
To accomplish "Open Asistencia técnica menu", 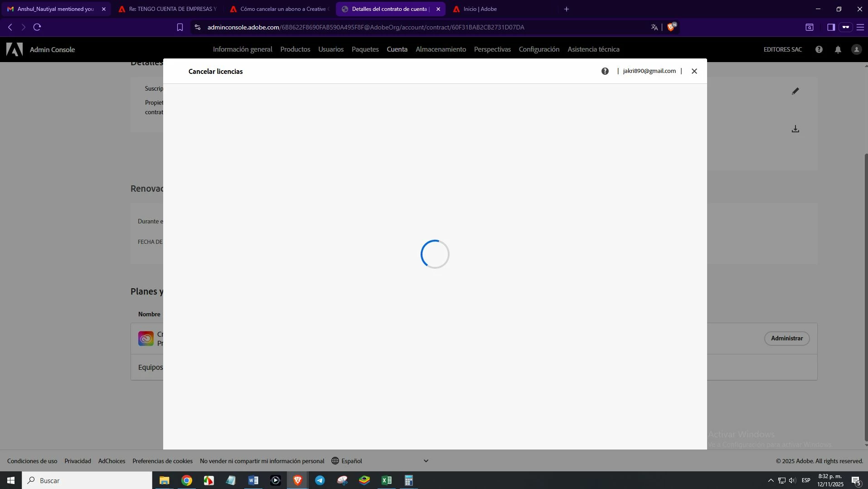I will 593,49.
